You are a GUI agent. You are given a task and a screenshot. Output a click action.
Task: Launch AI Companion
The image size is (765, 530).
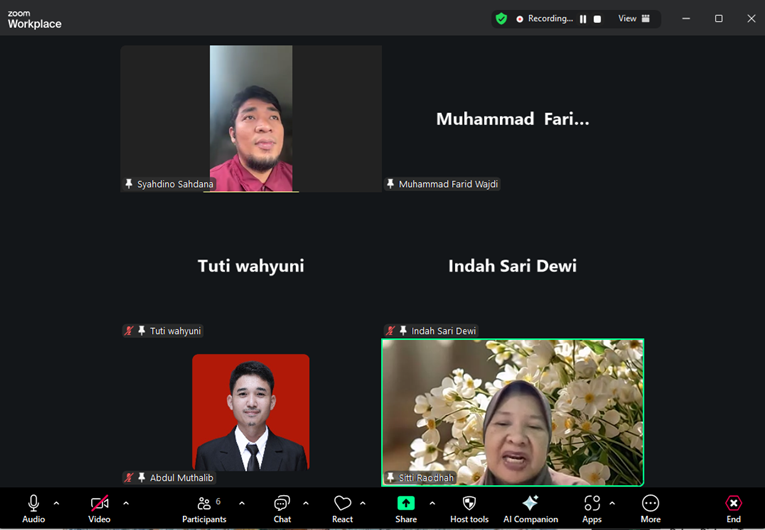click(x=530, y=510)
